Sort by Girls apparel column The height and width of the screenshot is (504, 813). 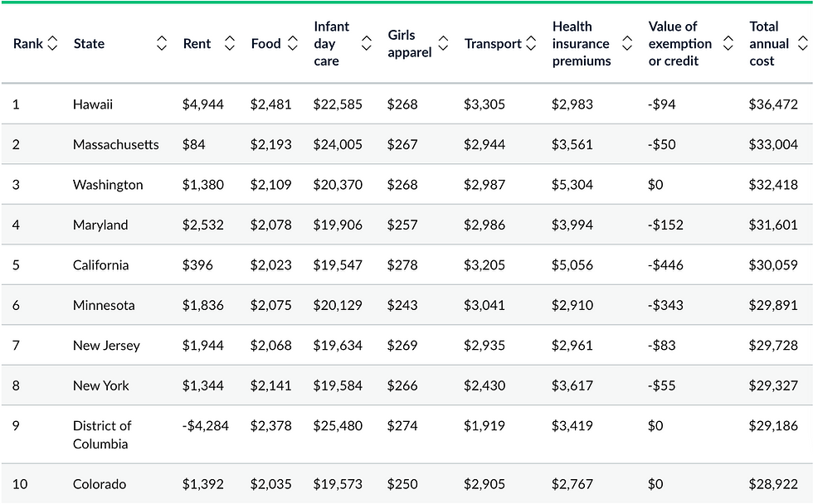tap(444, 43)
